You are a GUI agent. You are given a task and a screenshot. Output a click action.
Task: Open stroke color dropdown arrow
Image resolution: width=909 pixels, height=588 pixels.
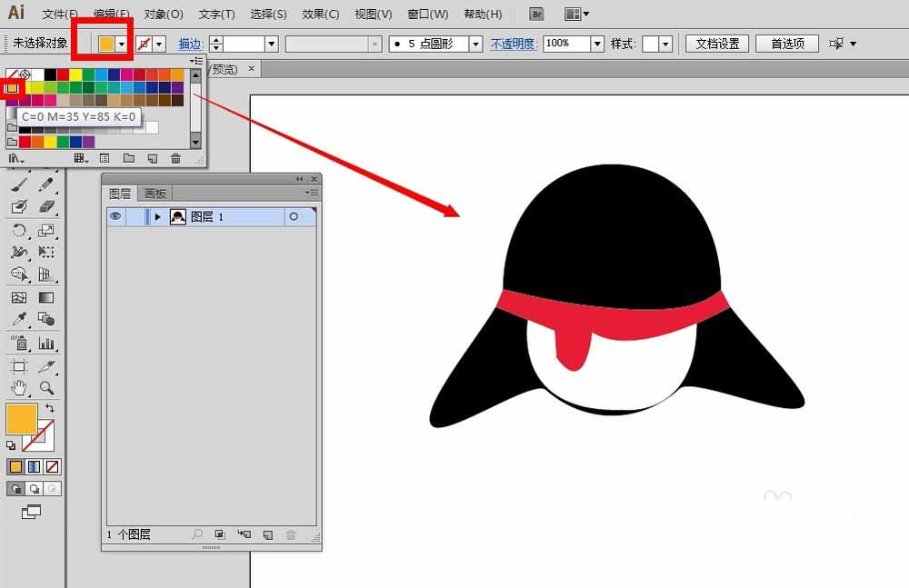tap(159, 44)
